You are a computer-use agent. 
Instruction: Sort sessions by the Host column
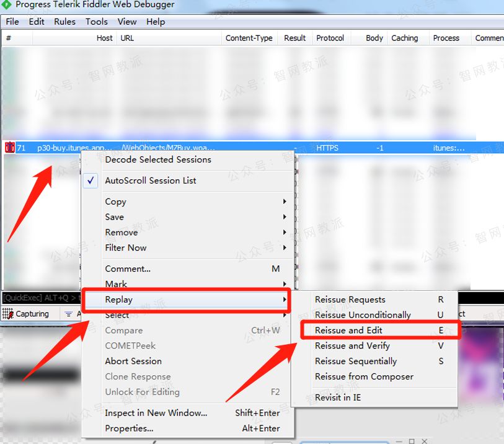click(x=74, y=38)
